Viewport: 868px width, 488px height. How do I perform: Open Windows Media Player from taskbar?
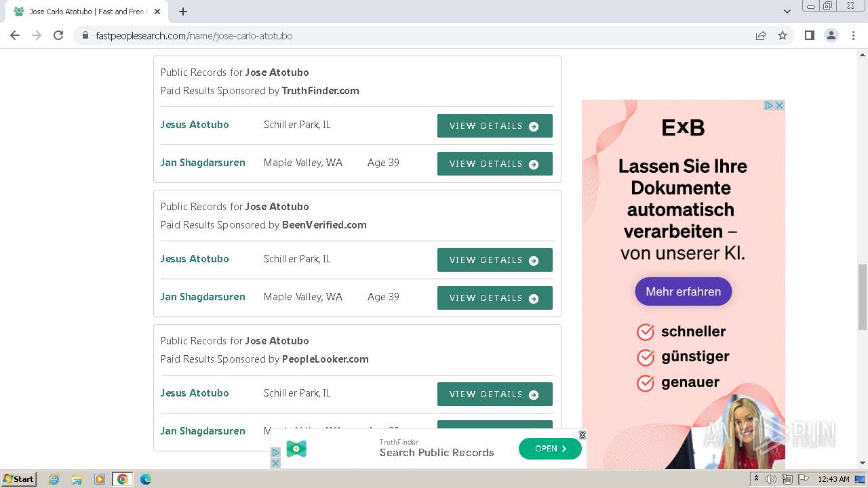pyautogui.click(x=100, y=479)
